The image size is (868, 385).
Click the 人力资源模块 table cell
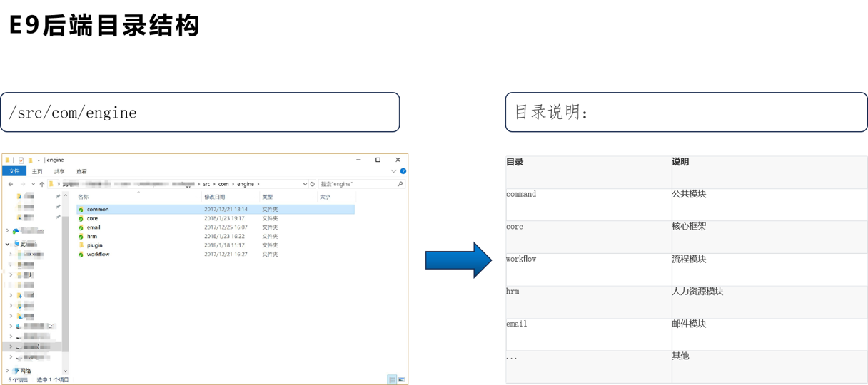[769, 302]
